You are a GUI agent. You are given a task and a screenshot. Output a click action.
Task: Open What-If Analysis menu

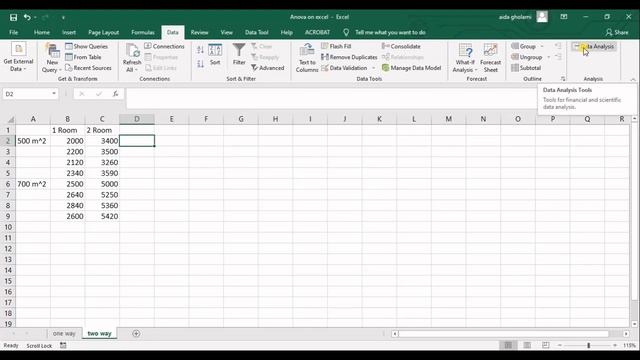coord(465,58)
